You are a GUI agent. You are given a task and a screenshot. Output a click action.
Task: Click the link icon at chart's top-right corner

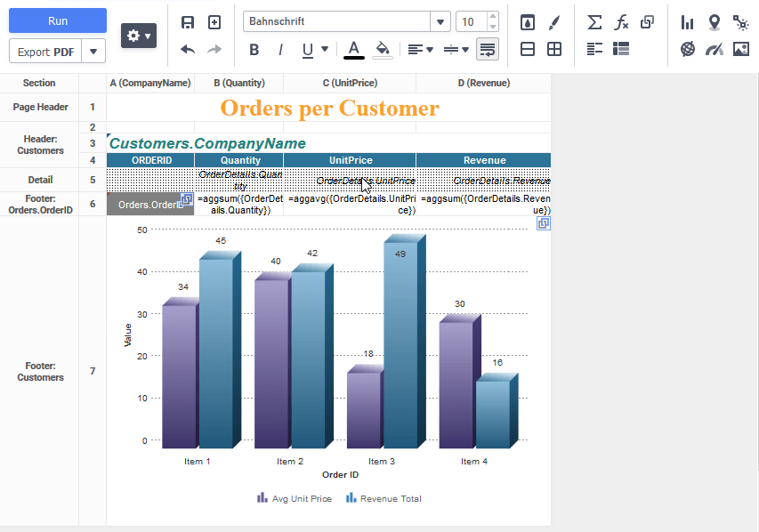coord(544,223)
